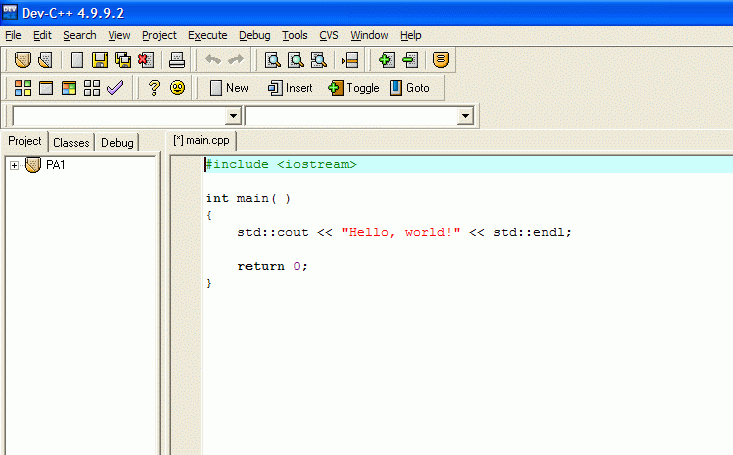Click the Toggle bookmark button
The width and height of the screenshot is (733, 455).
pyautogui.click(x=353, y=87)
